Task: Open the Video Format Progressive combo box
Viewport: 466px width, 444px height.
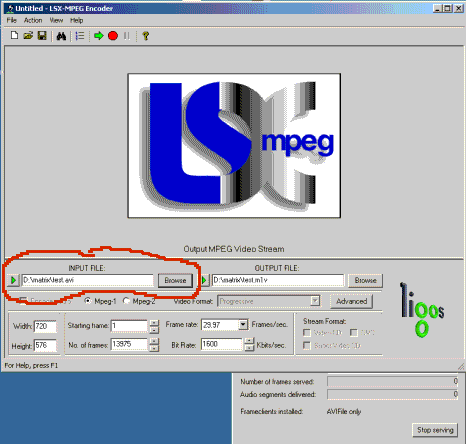Action: [x=269, y=301]
